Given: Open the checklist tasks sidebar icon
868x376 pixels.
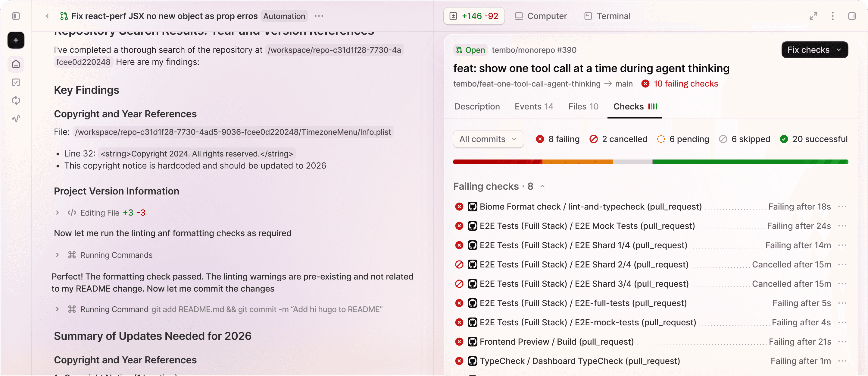Looking at the screenshot, I should point(16,82).
